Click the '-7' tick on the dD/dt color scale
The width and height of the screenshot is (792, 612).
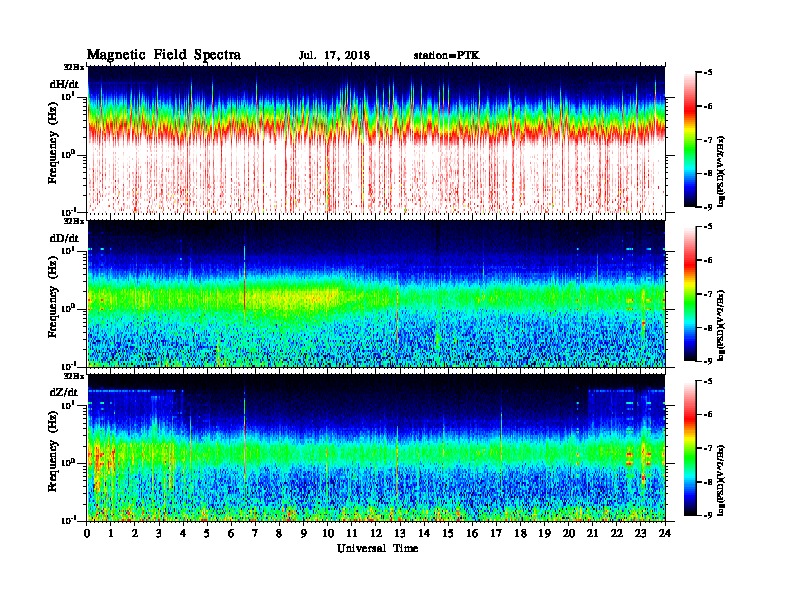tap(707, 294)
